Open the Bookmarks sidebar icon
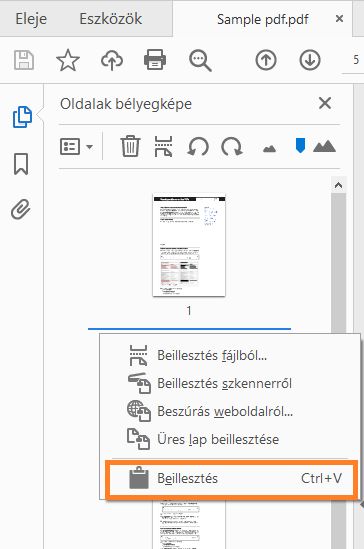 point(21,164)
